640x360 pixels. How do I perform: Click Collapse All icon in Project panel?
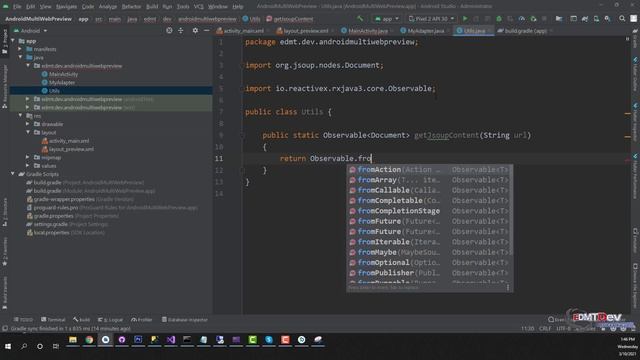pyautogui.click(x=180, y=31)
